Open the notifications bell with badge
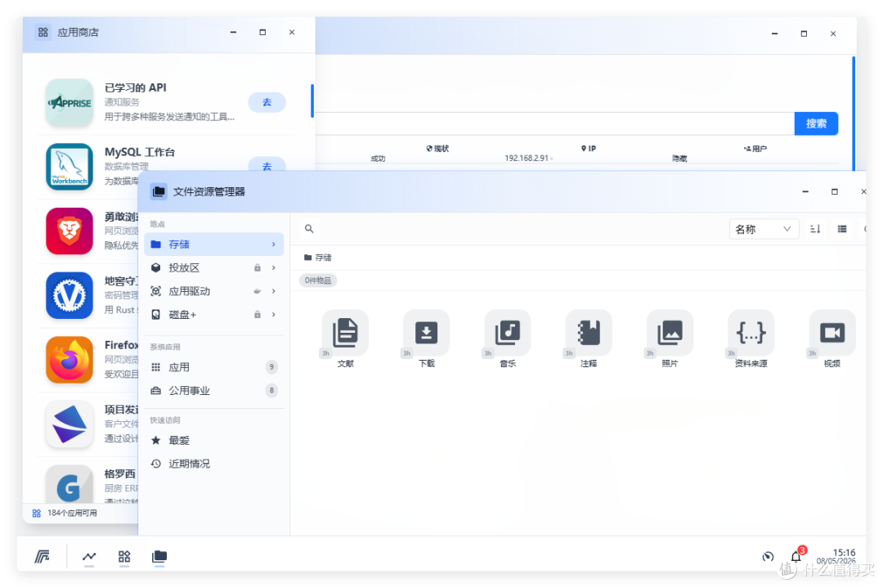 (x=797, y=555)
